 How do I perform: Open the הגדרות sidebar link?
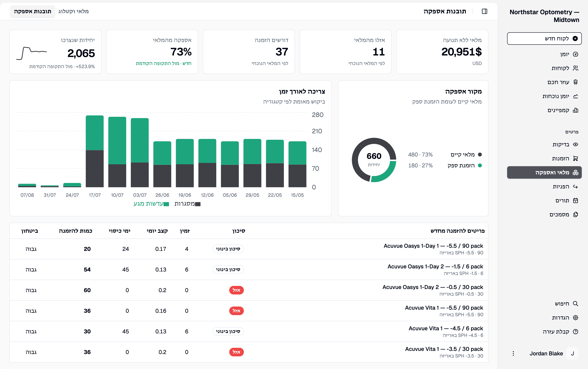(x=544, y=317)
